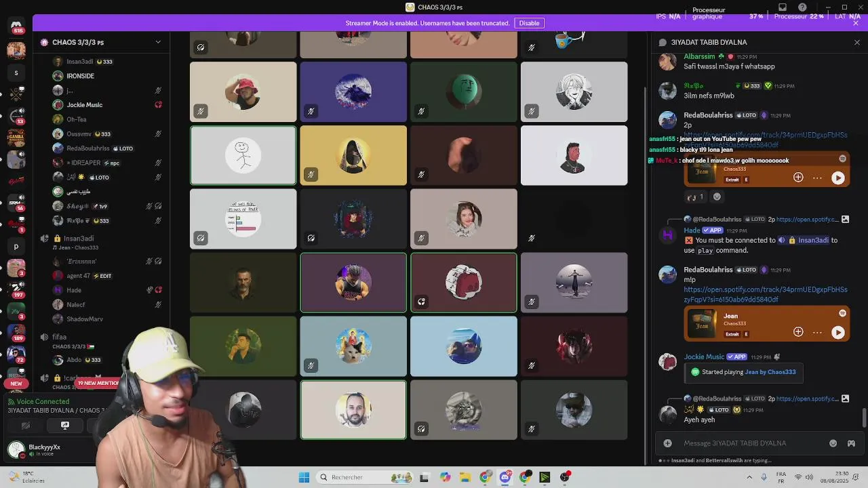This screenshot has width=868, height=488.
Task: Toggle camera in the voice panel
Action: pyautogui.click(x=26, y=426)
